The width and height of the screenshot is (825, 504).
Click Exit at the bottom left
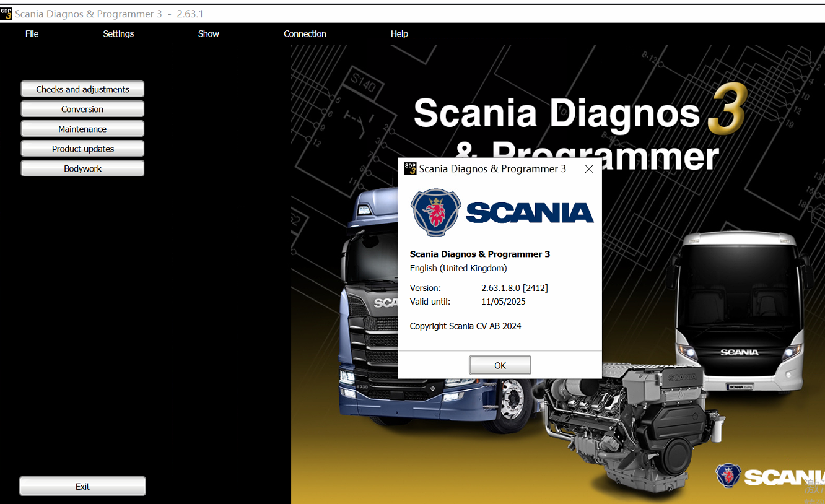82,485
